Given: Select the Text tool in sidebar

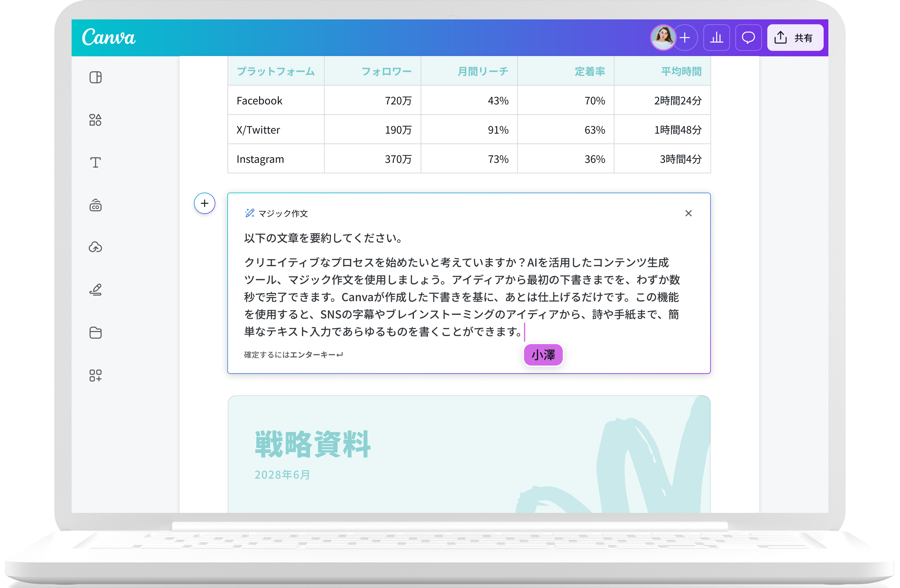Looking at the screenshot, I should pos(95,163).
